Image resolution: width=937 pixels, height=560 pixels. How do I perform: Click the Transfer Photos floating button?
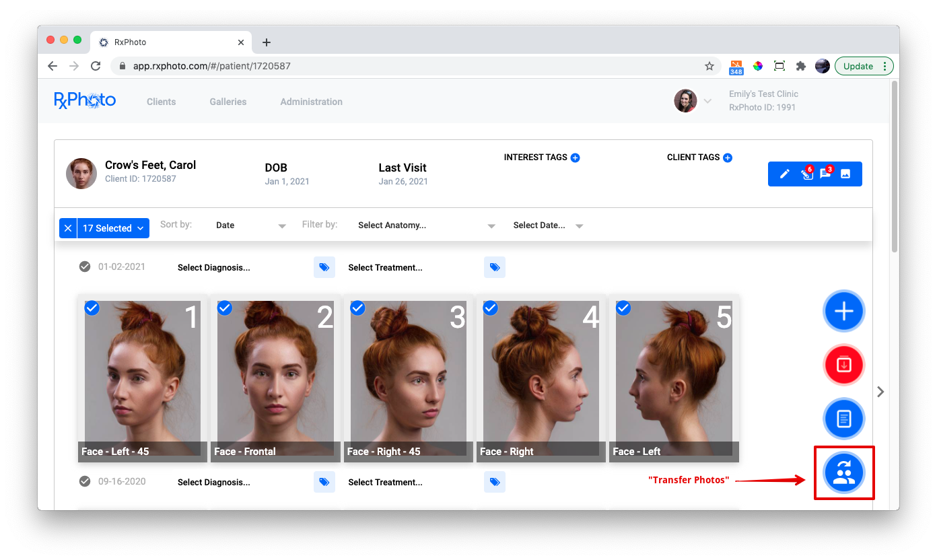pos(843,473)
